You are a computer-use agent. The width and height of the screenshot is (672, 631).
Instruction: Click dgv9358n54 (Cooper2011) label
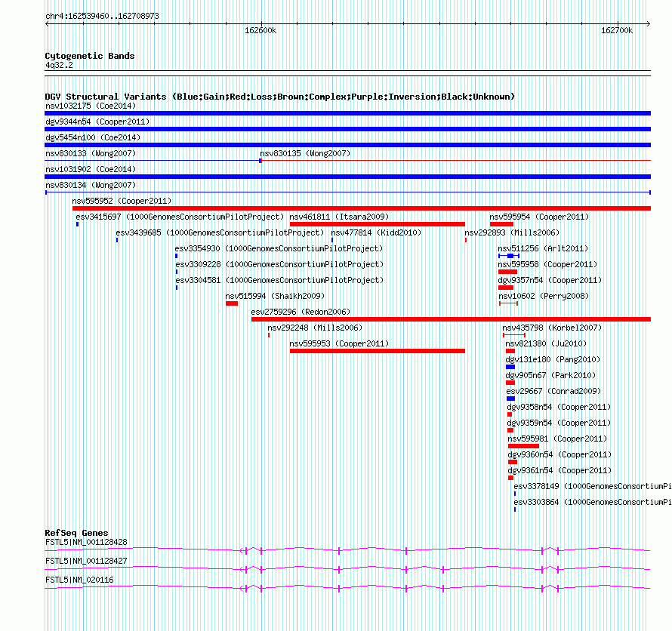click(x=559, y=407)
